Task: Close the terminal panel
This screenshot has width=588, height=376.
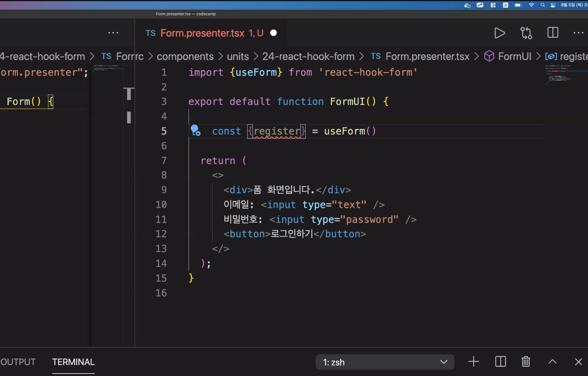Action: point(578,362)
